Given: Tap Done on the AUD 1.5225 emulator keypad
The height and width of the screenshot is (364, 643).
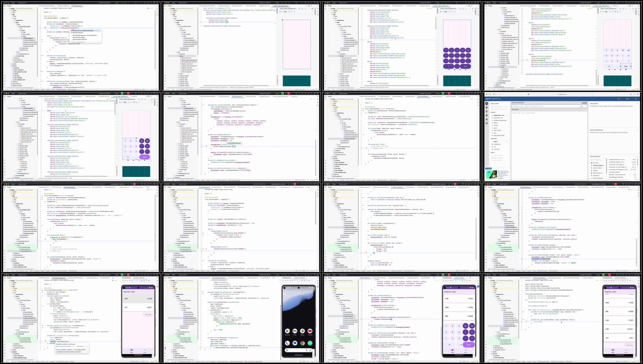Looking at the screenshot, I should click(x=469, y=345).
